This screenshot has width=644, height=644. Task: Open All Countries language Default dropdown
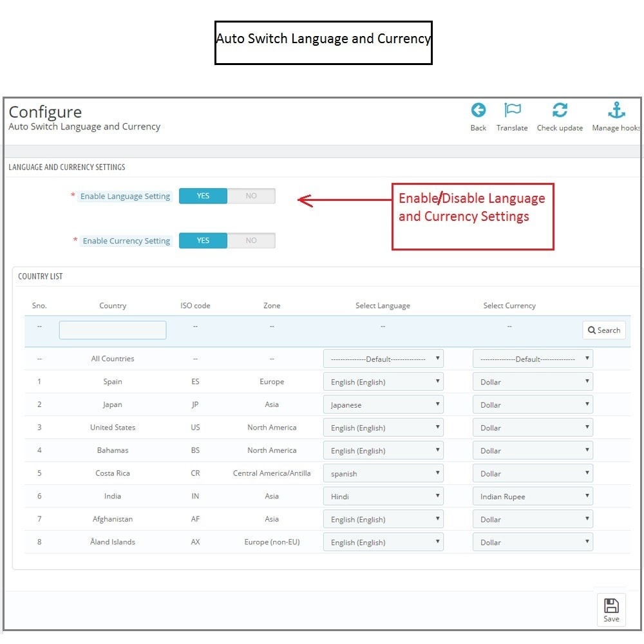coord(383,359)
